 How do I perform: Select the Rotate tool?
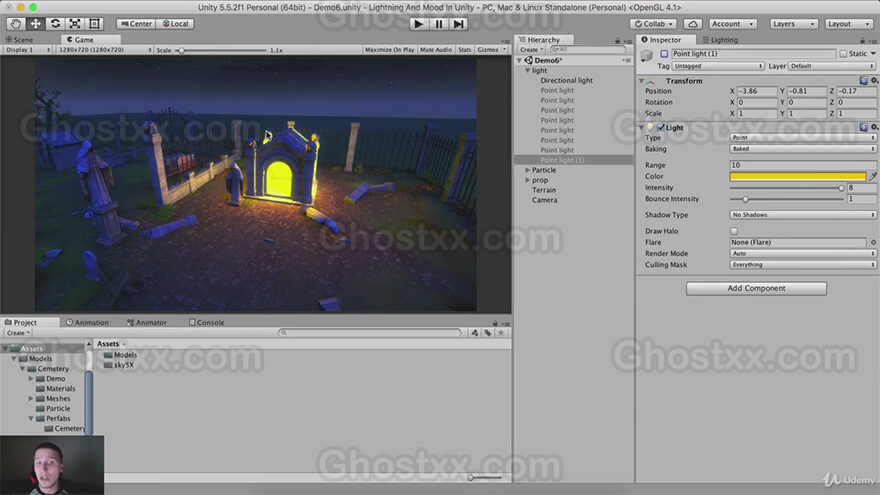(x=55, y=24)
